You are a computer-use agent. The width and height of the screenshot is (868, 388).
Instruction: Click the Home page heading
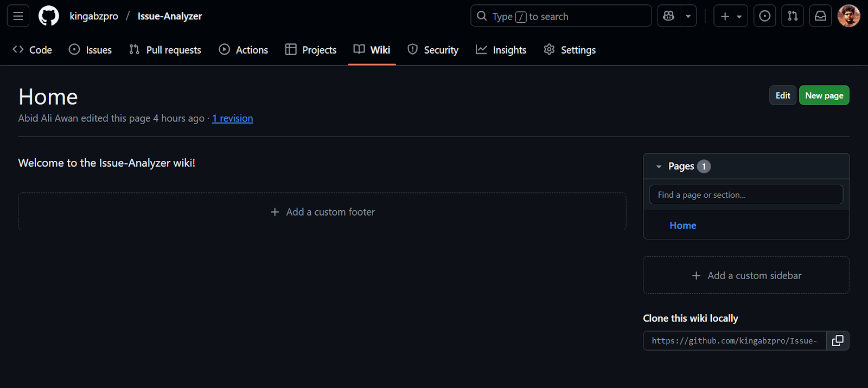[48, 97]
